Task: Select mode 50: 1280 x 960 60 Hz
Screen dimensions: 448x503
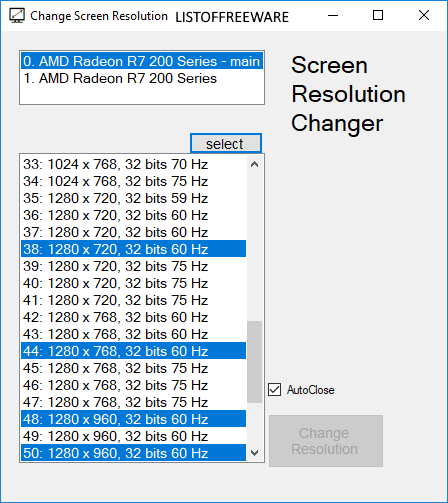Action: [133, 453]
